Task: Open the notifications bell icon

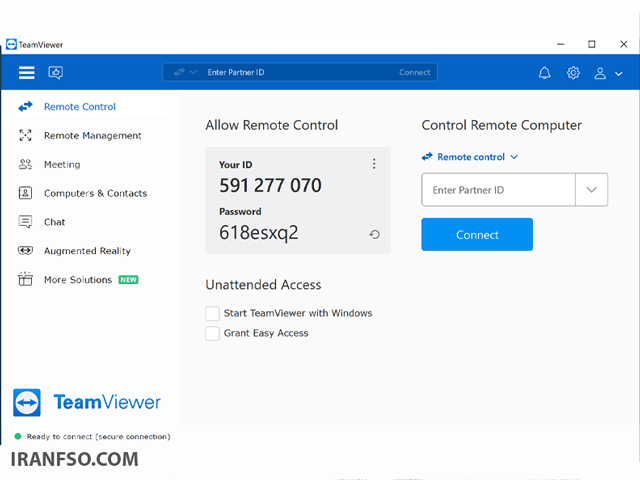Action: tap(544, 73)
